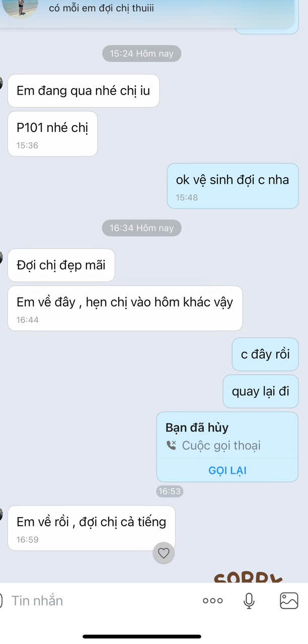Tap the "16:34 Hôm nay" timestamp pill
Screen dimensions: 308x644
tap(141, 228)
